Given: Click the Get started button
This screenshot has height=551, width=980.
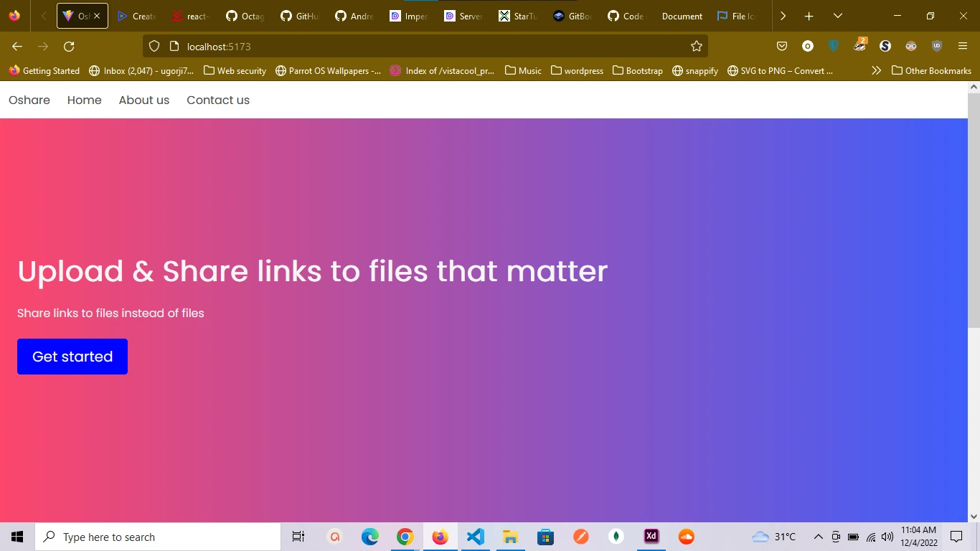Looking at the screenshot, I should click(x=72, y=357).
